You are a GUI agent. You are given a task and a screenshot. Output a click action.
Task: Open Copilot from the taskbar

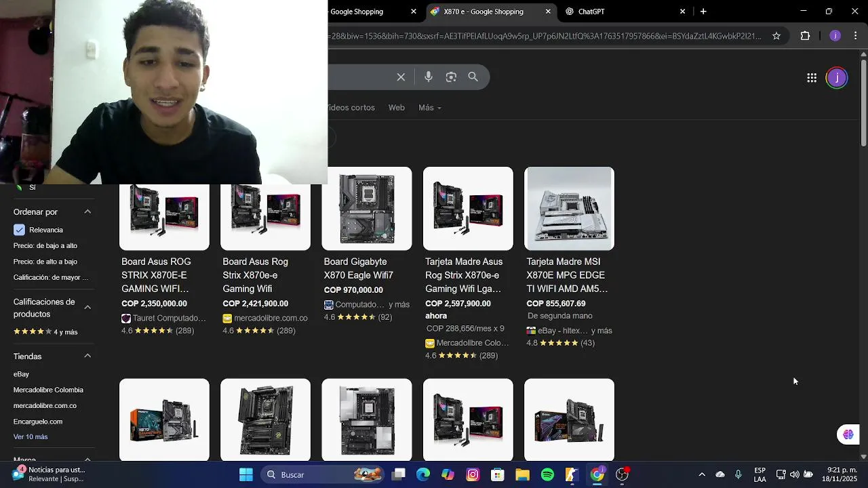(x=448, y=474)
